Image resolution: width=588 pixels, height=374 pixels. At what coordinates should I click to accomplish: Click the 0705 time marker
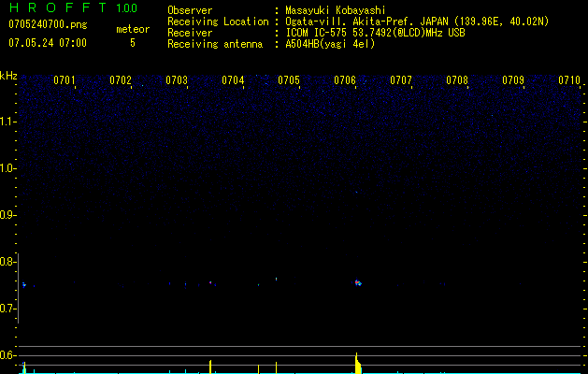(x=289, y=80)
